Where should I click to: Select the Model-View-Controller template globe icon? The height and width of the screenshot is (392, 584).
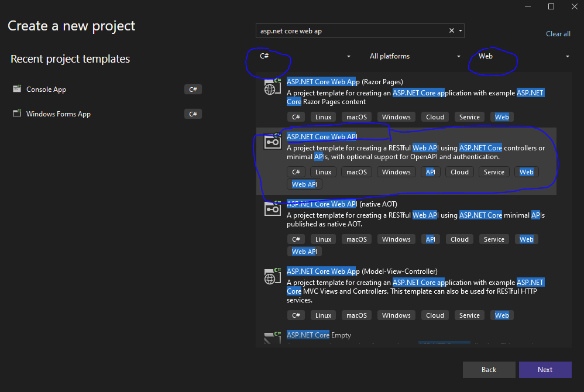tap(272, 276)
